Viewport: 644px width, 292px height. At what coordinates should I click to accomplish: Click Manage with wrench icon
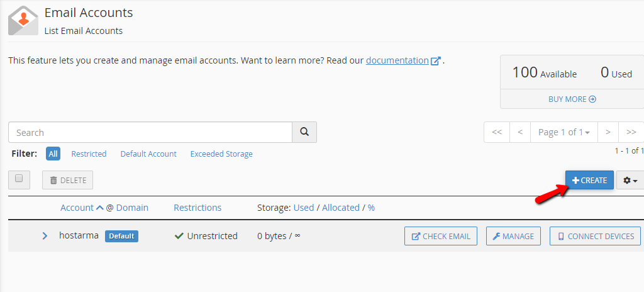coord(513,236)
